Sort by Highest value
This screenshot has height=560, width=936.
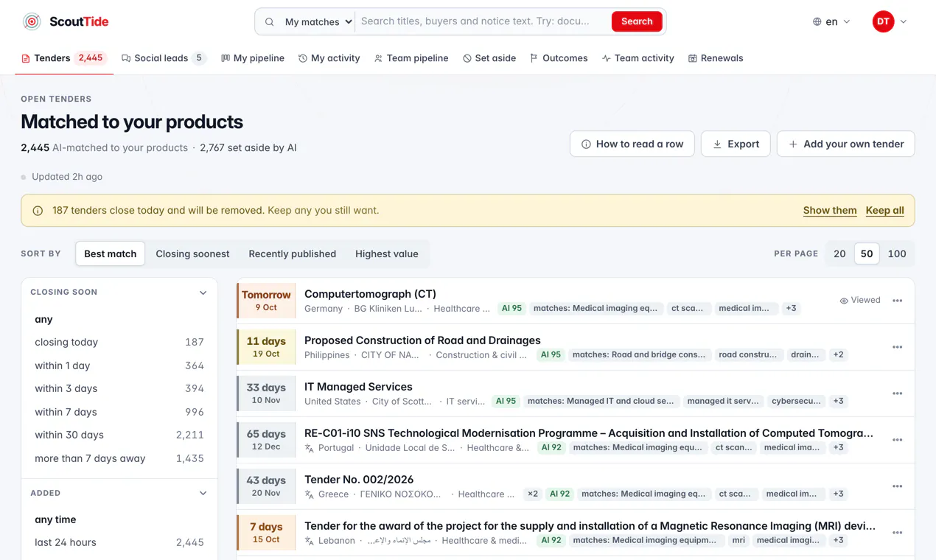(x=386, y=253)
